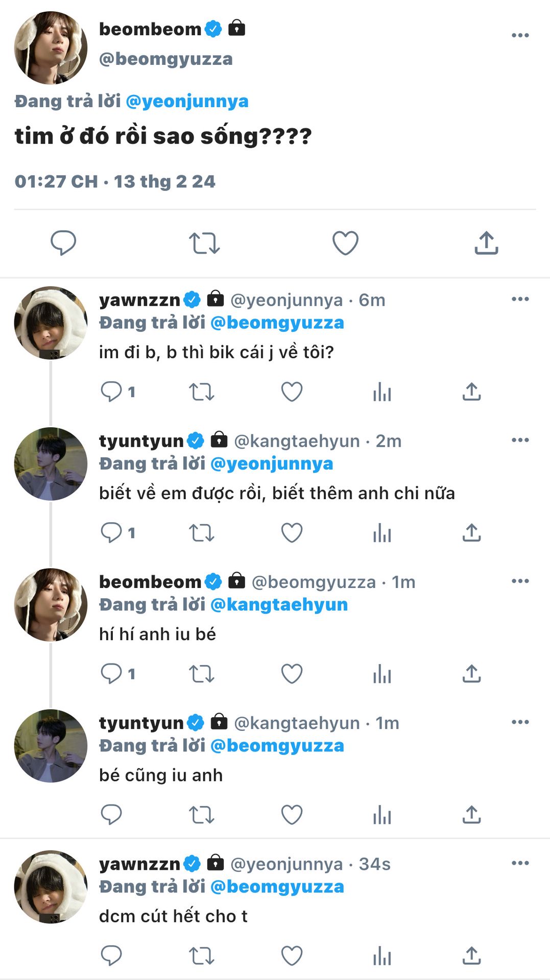Like yawnzzn's reply posted 6m ago
The image size is (550, 980).
tap(292, 392)
